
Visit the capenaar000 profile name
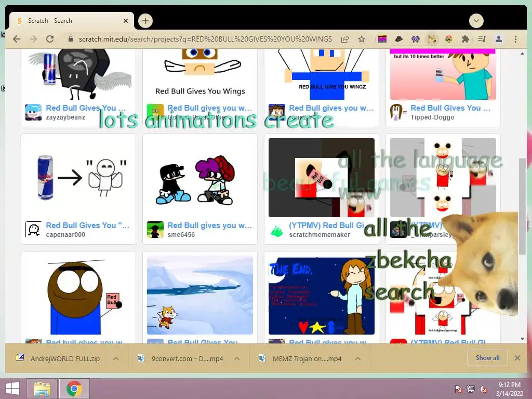tap(65, 235)
